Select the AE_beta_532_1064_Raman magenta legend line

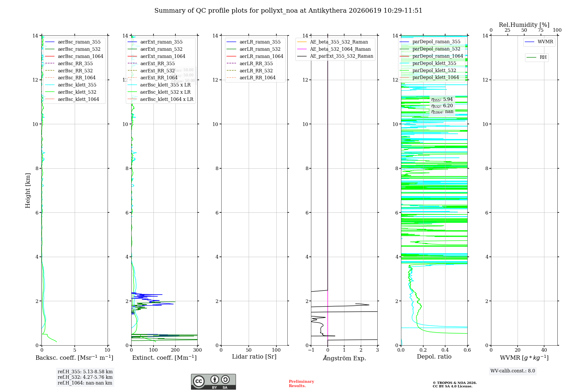point(302,49)
